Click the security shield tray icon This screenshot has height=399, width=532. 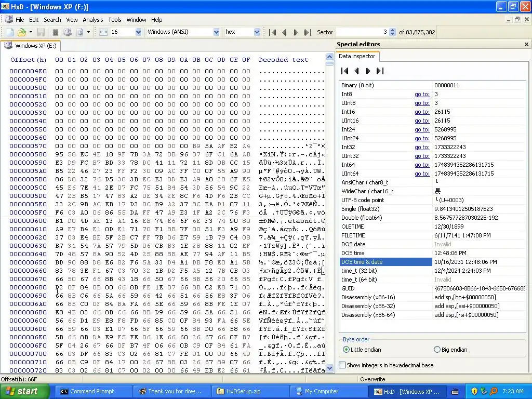[x=474, y=391]
